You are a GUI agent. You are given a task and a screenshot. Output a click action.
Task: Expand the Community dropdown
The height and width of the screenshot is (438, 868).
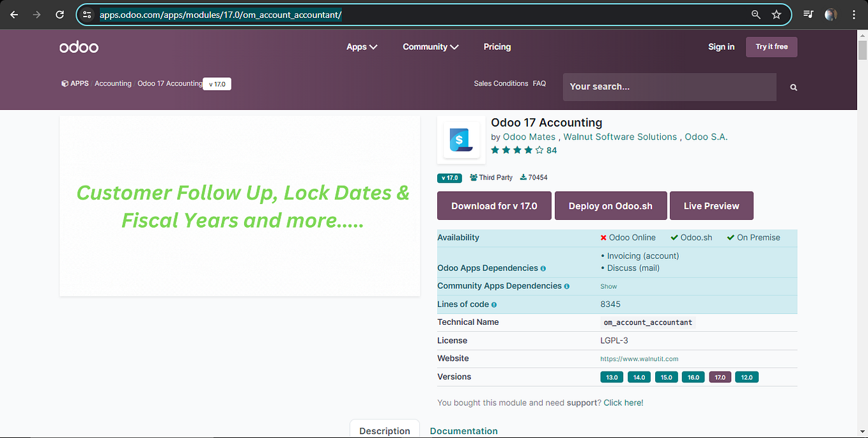[x=430, y=46]
